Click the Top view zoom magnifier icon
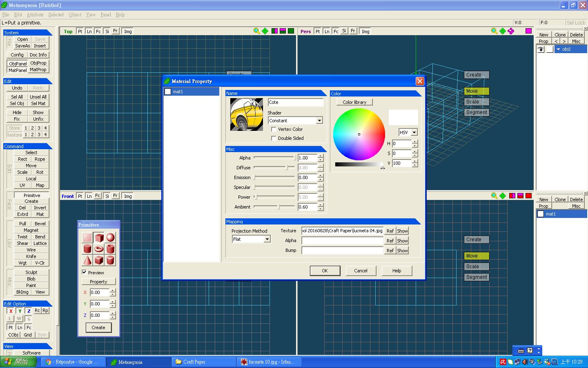Image resolution: width=588 pixels, height=368 pixels. [x=256, y=31]
